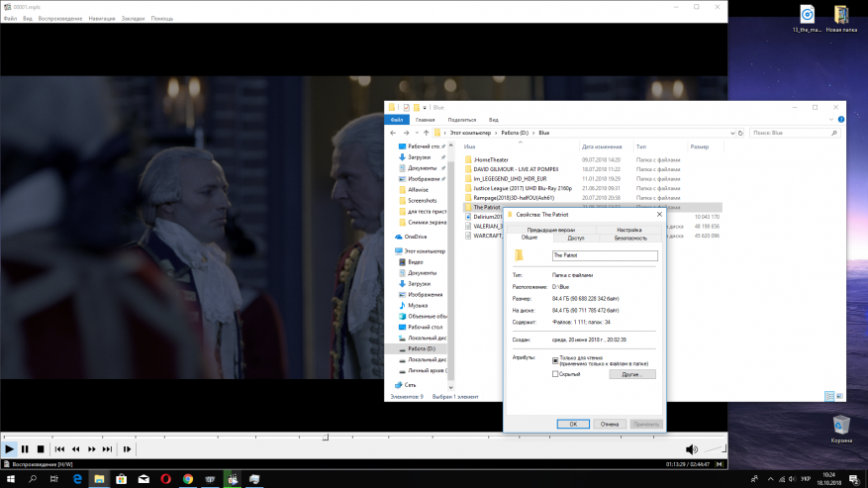
Task: Click the Другие... button
Action: tap(632, 374)
